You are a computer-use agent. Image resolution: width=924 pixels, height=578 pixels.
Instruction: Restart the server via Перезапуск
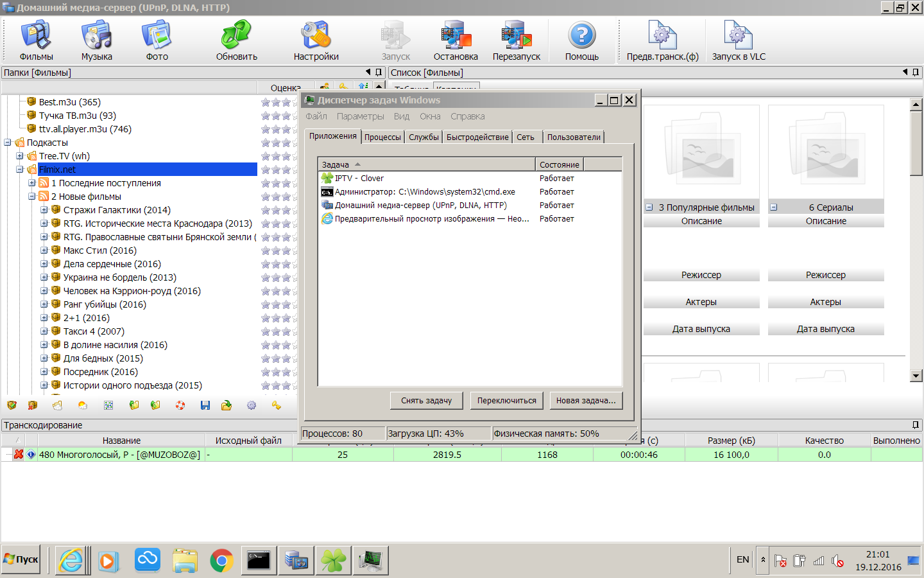(x=516, y=40)
